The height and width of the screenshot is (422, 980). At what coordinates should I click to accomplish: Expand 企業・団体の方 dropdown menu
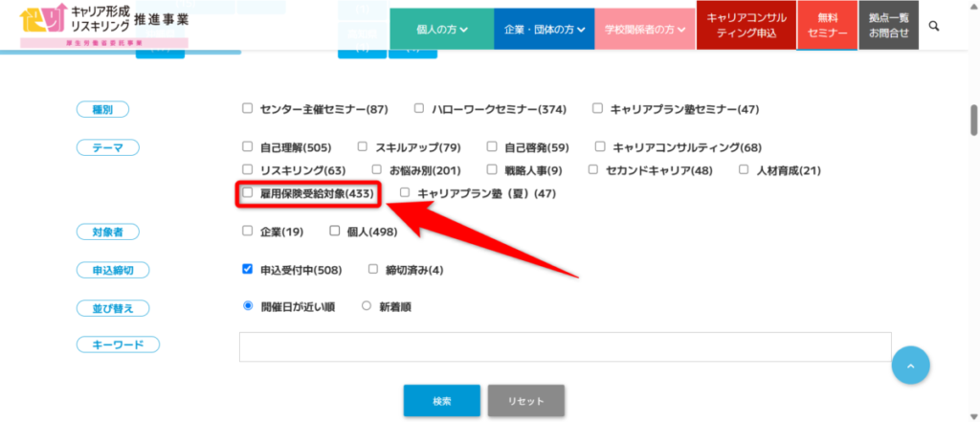[545, 30]
